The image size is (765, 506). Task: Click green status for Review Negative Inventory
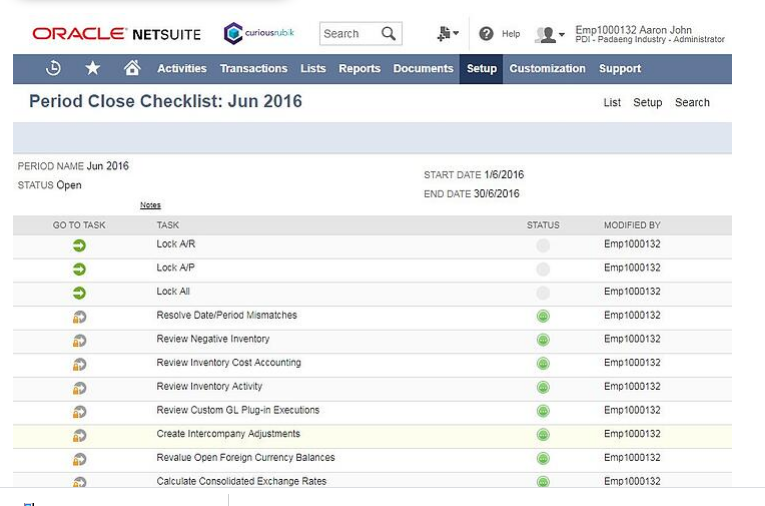(x=543, y=340)
